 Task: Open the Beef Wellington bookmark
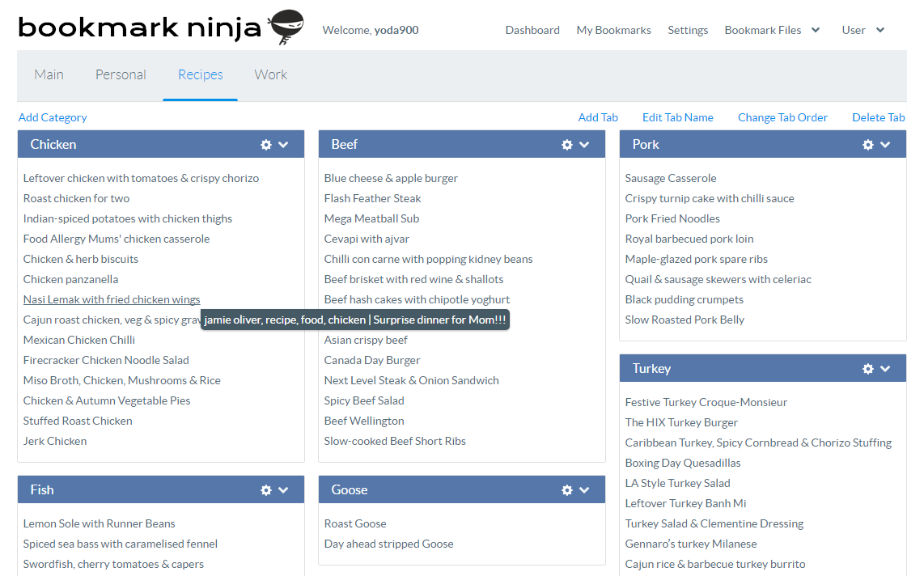pyautogui.click(x=364, y=421)
